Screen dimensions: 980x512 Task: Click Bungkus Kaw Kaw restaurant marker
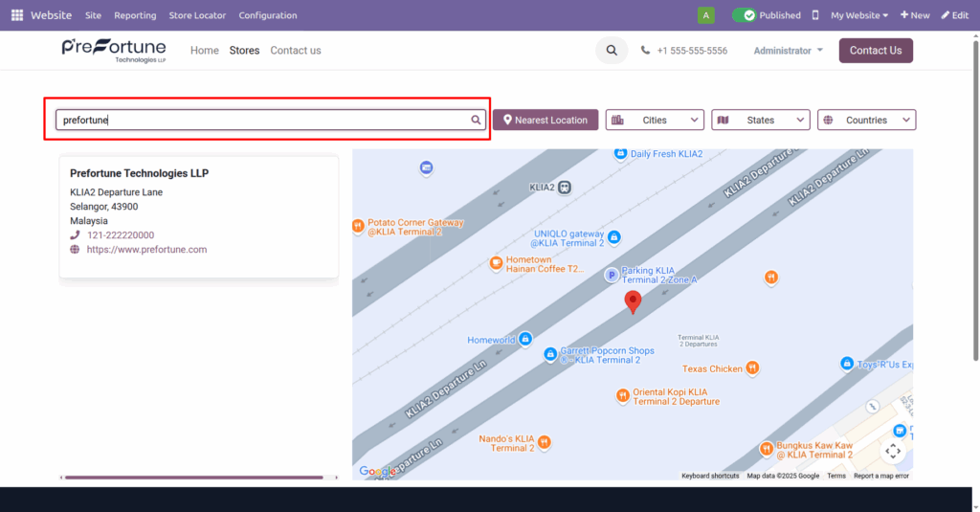click(767, 449)
